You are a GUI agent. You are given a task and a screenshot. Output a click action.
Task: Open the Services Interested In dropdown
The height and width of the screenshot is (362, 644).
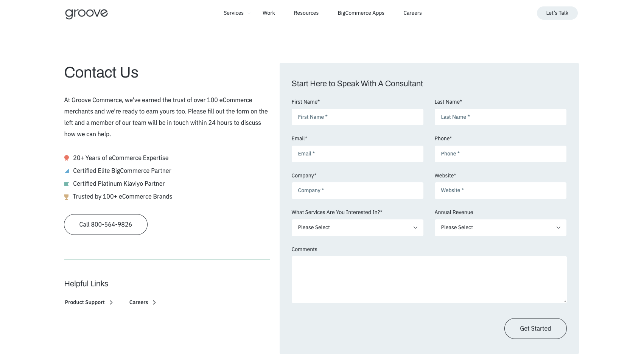(x=357, y=228)
